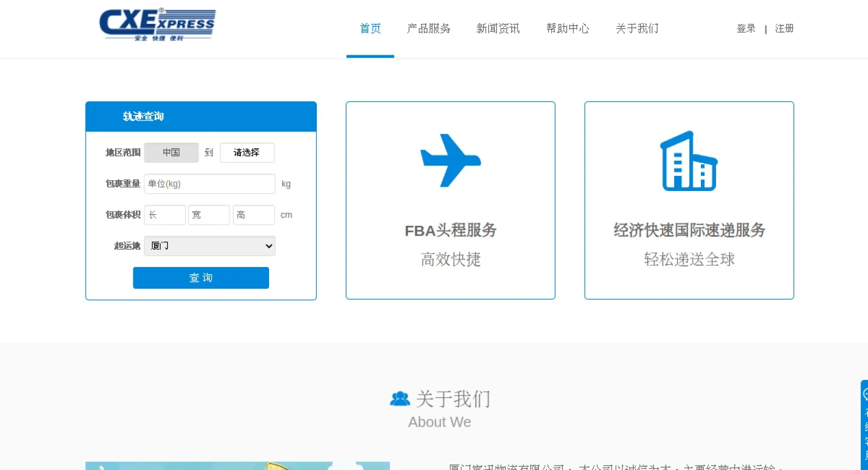Click the 长 length input field

(165, 215)
